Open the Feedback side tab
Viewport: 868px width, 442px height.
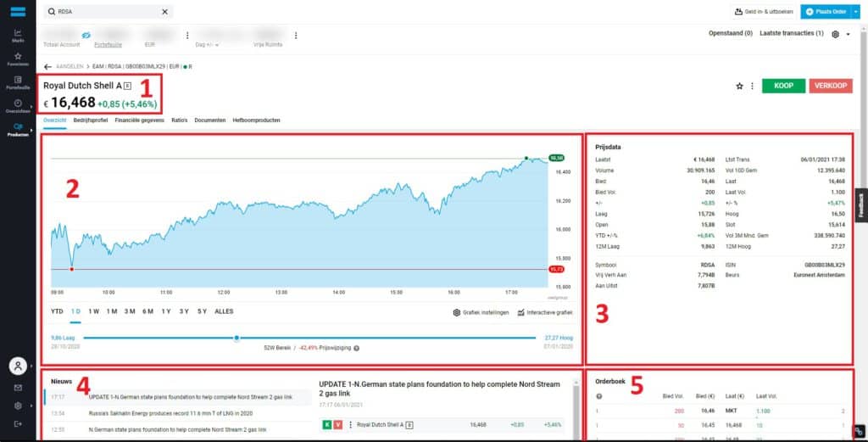coord(861,205)
